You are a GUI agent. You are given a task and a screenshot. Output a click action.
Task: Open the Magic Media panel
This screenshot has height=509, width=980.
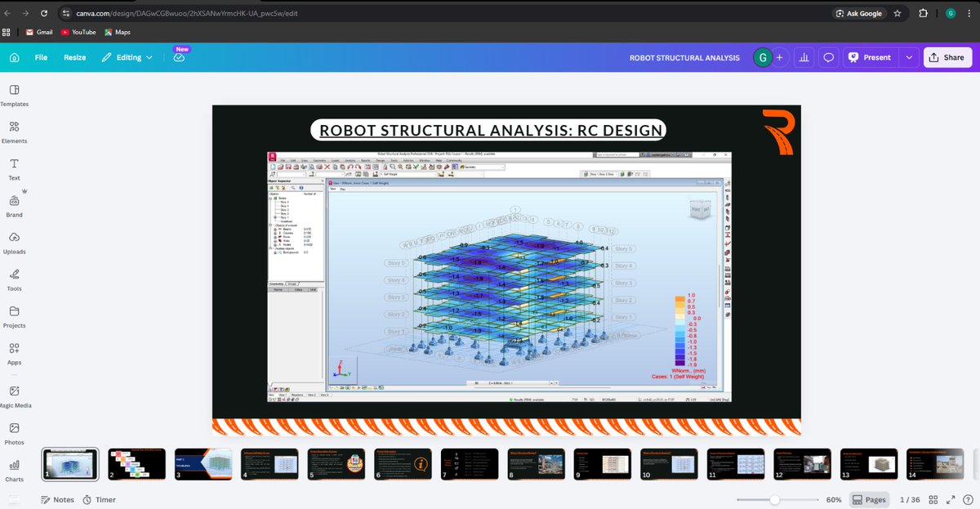click(14, 398)
